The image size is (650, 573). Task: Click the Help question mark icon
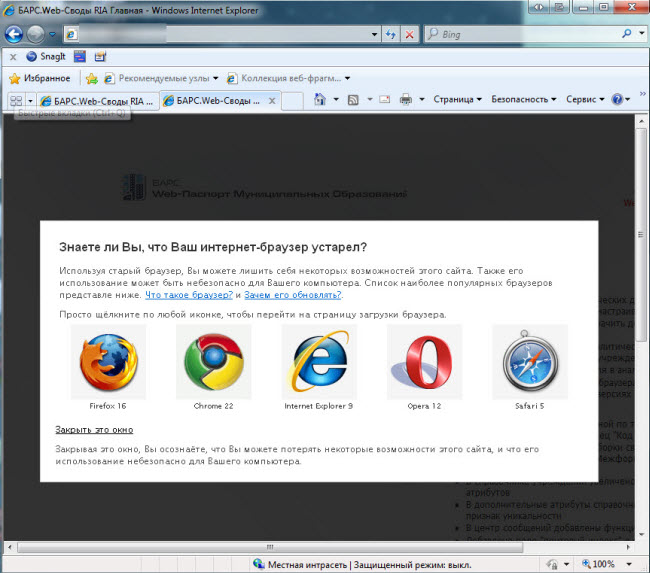point(617,100)
